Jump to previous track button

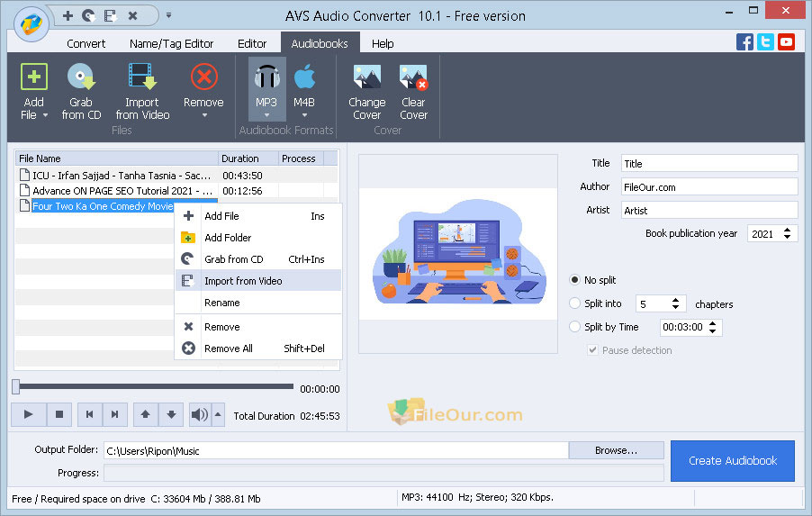pyautogui.click(x=90, y=414)
